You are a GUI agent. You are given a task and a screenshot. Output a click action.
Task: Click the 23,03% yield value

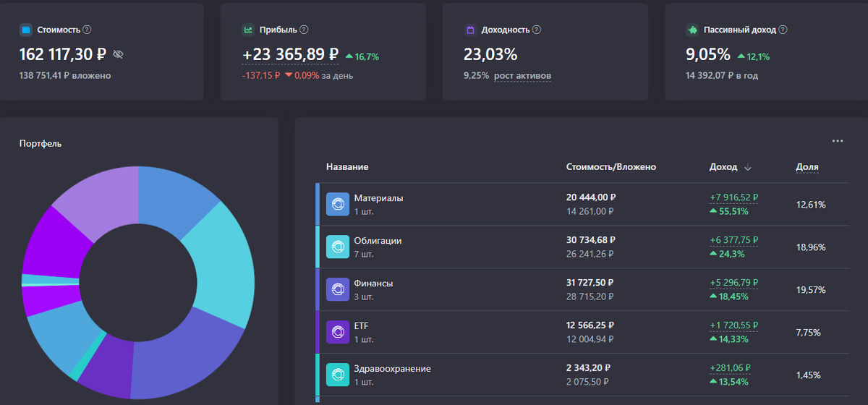[490, 54]
